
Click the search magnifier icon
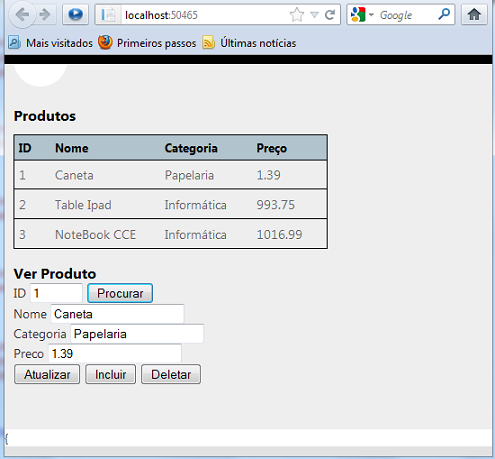444,14
